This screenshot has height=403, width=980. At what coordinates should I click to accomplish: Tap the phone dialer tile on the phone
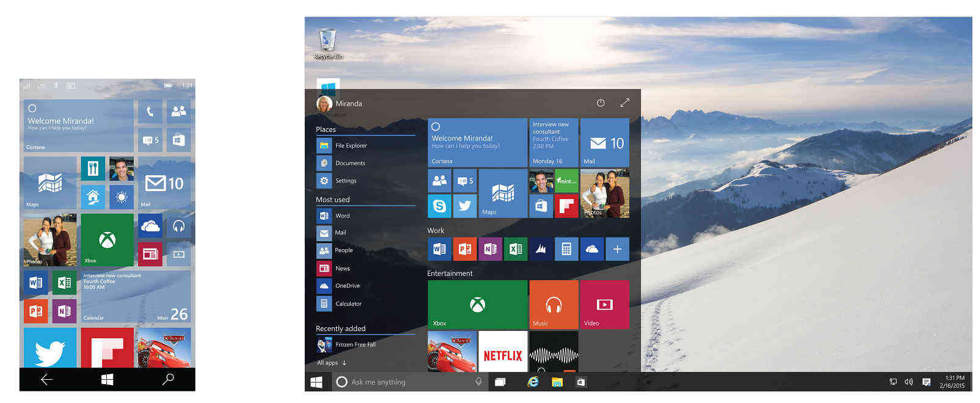point(150,112)
